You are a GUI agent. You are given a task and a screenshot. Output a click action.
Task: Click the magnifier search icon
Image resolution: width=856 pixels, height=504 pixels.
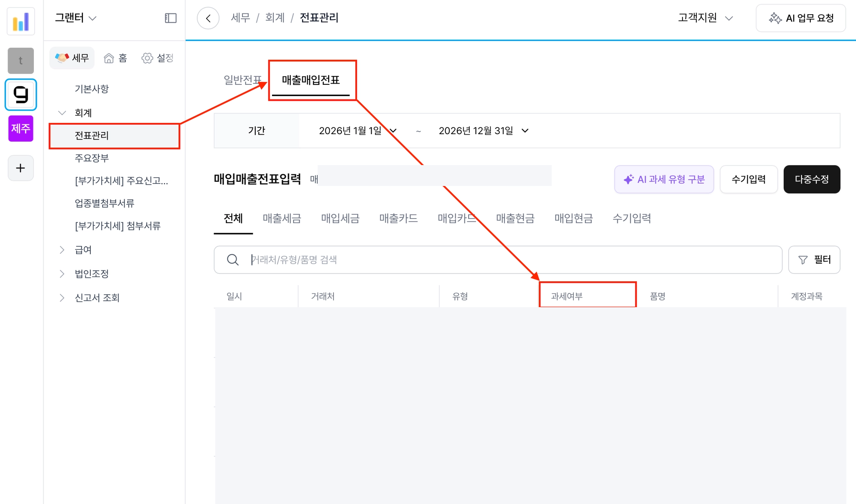(x=233, y=260)
